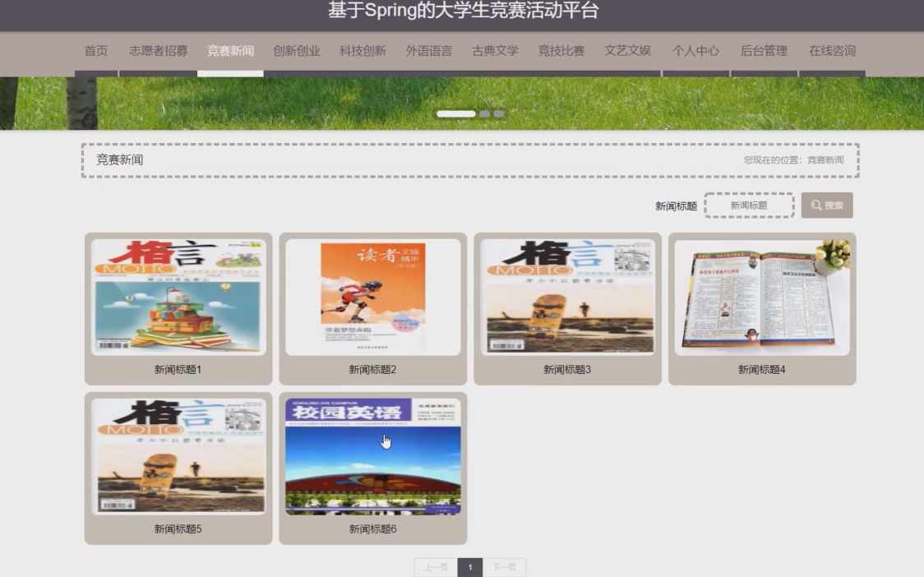
Task: Open the 首页 navigation item
Action: pyautogui.click(x=96, y=51)
